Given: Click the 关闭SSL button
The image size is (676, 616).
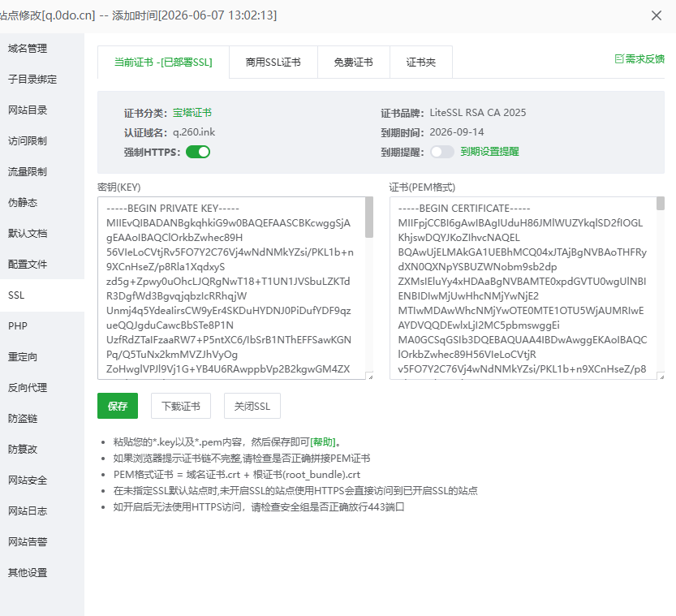Looking at the screenshot, I should (x=252, y=406).
